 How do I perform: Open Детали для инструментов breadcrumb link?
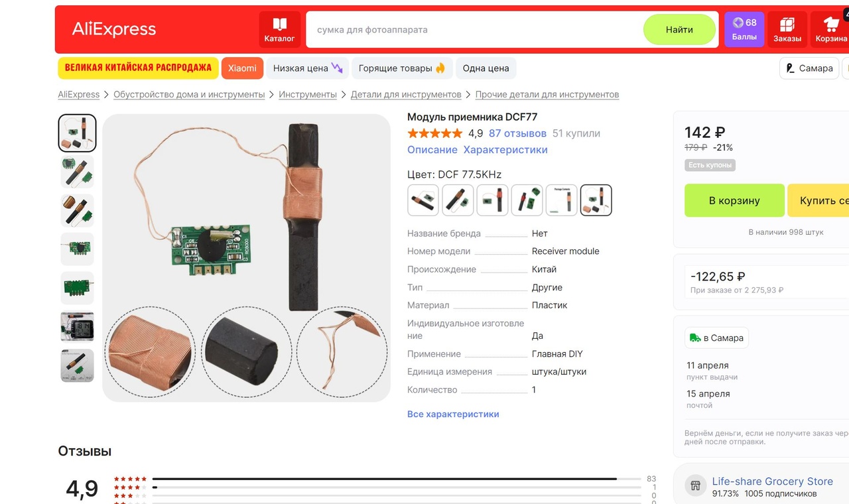(406, 94)
